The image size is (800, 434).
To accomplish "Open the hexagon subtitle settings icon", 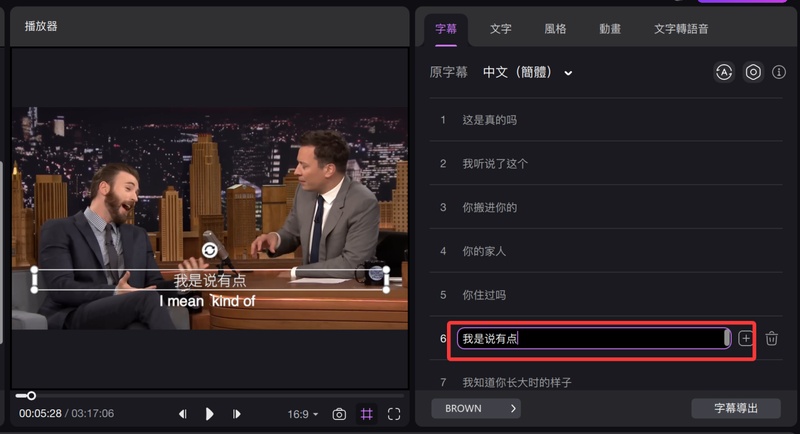I will [x=753, y=73].
